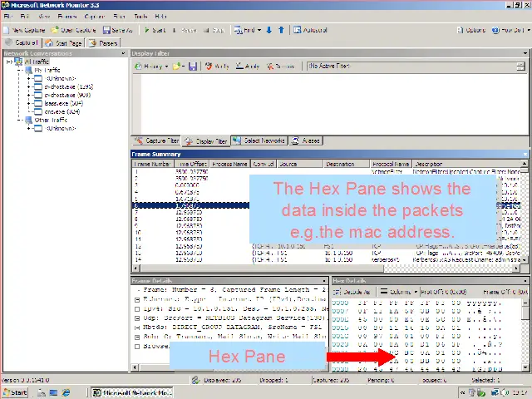
Task: Expand the lsass.exe tree node
Action: (29, 103)
